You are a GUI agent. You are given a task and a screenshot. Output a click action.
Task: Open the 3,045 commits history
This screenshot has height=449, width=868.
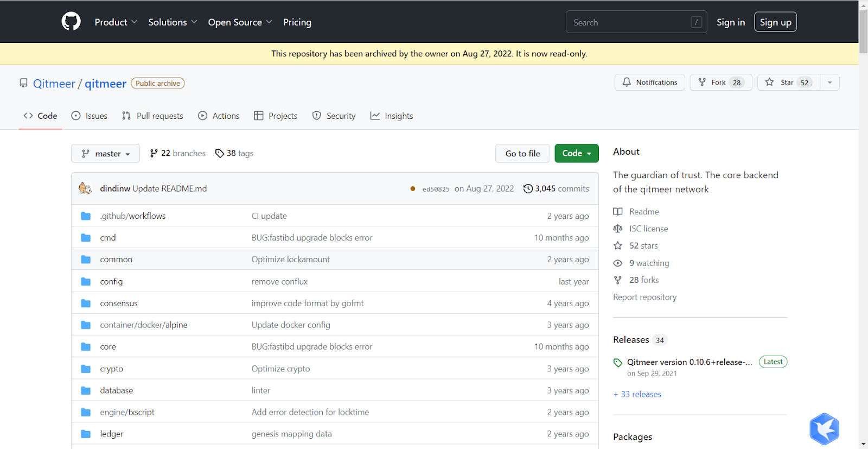point(556,188)
